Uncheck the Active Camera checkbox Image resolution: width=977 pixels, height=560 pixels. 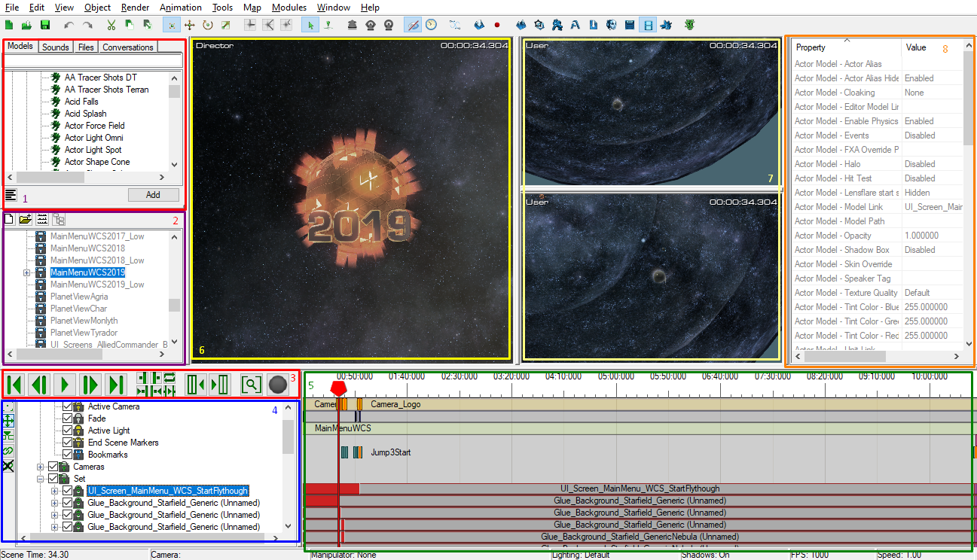[x=67, y=406]
